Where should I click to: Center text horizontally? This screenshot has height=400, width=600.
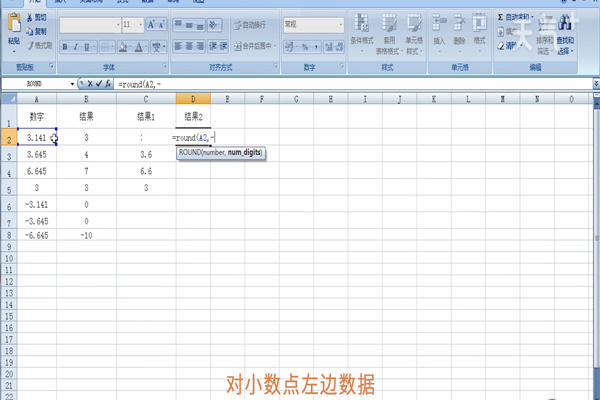coord(189,46)
